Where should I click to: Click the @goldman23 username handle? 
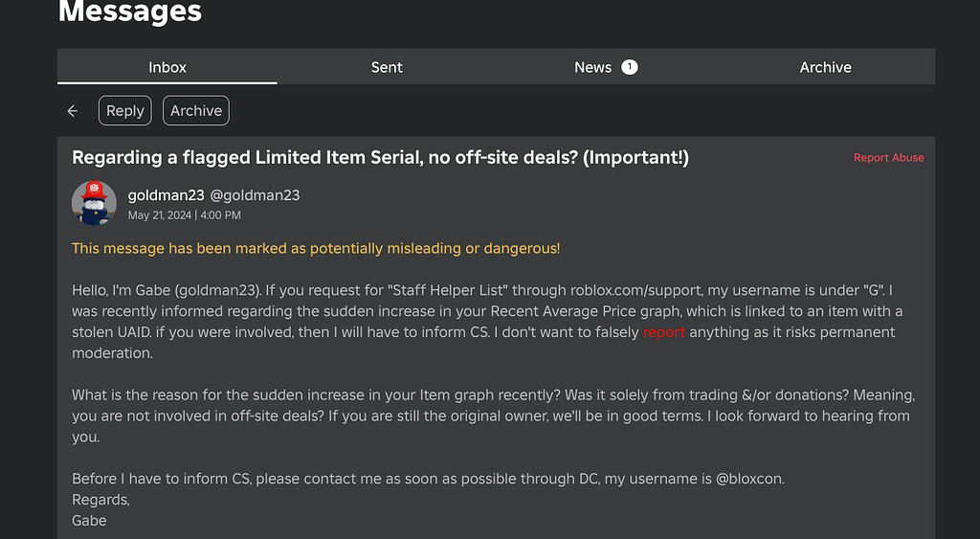(x=255, y=195)
